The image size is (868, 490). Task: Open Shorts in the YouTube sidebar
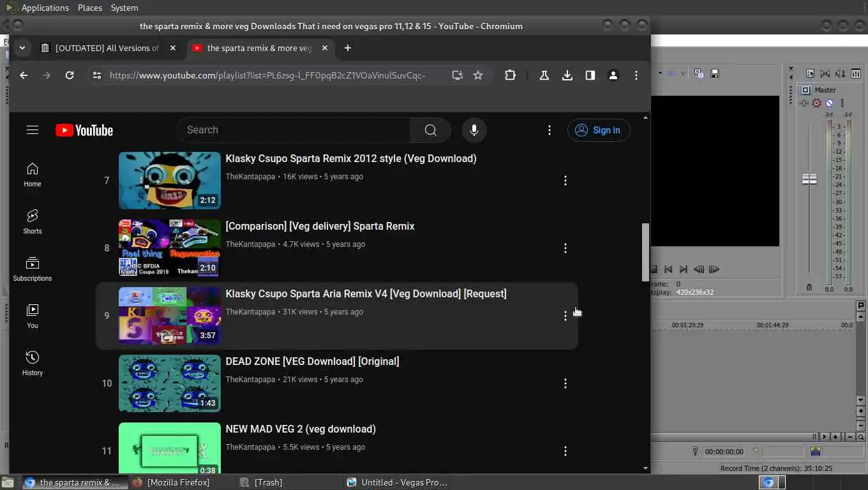pos(33,222)
